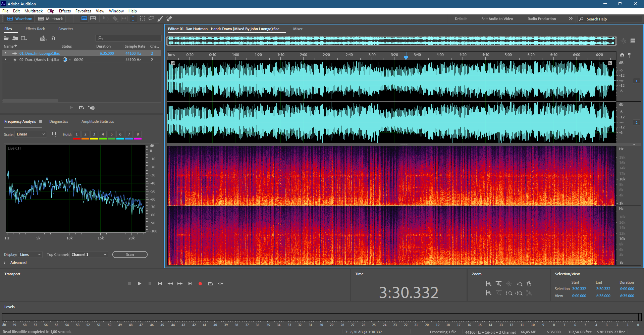Viewport: 644px width, 335px height.
Task: Toggle Hold button 8
Action: coord(138,134)
